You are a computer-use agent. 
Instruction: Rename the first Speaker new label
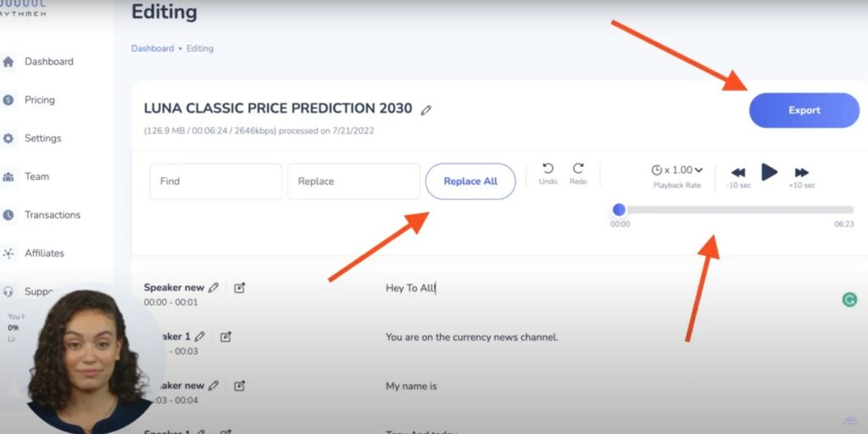pos(213,288)
